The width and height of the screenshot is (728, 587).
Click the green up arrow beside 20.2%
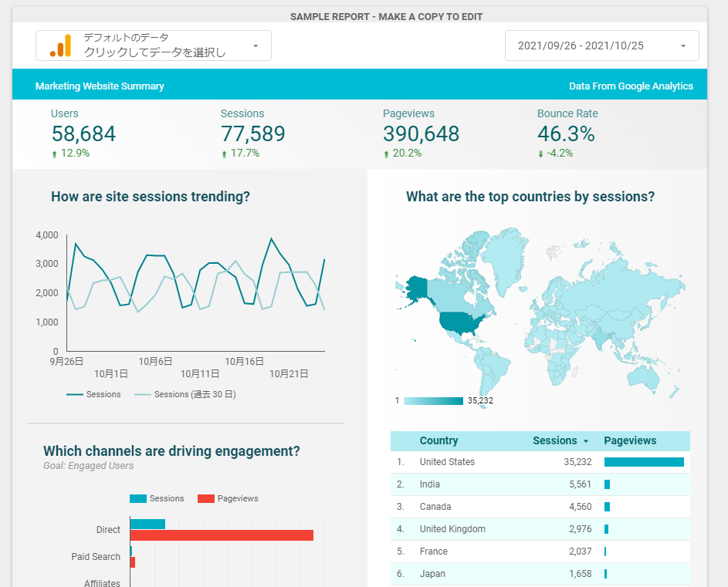(386, 154)
